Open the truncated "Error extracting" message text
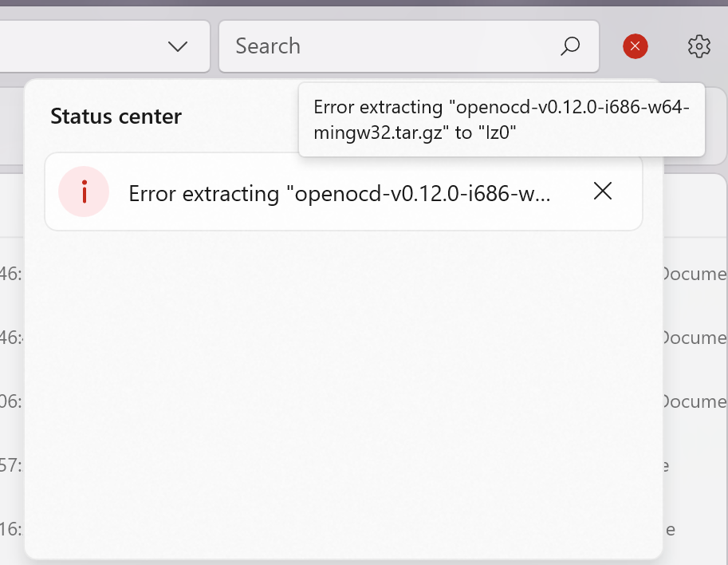 point(340,192)
